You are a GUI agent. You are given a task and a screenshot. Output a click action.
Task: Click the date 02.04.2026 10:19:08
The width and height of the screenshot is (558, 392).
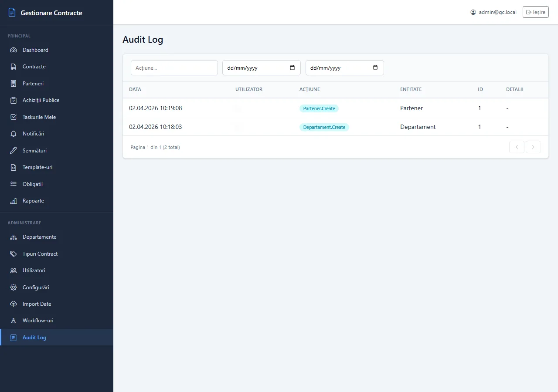pyautogui.click(x=156, y=108)
